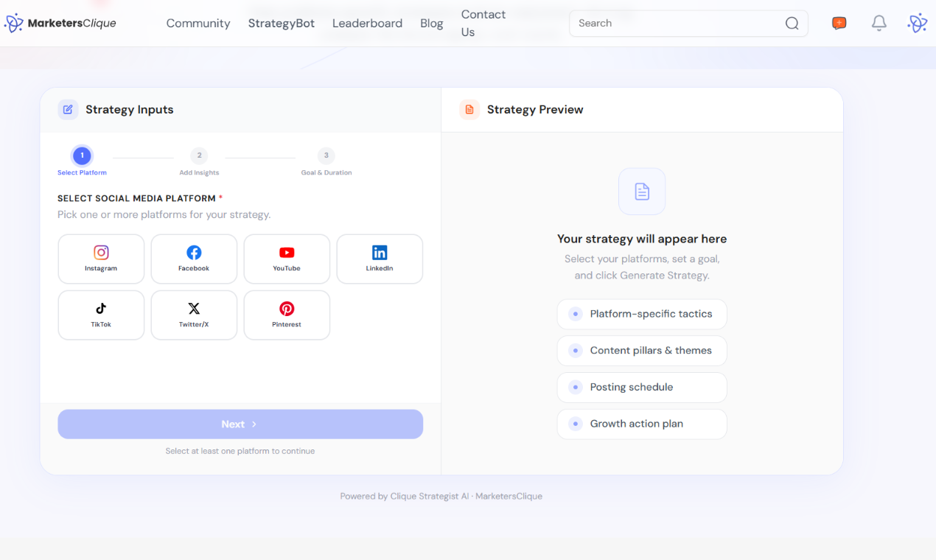Click the notification bell icon
Viewport: 936px width, 560px height.
pos(879,23)
